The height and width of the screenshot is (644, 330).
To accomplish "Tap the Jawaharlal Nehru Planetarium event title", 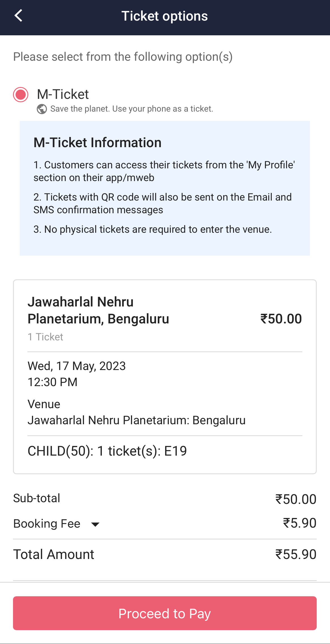I will point(98,310).
